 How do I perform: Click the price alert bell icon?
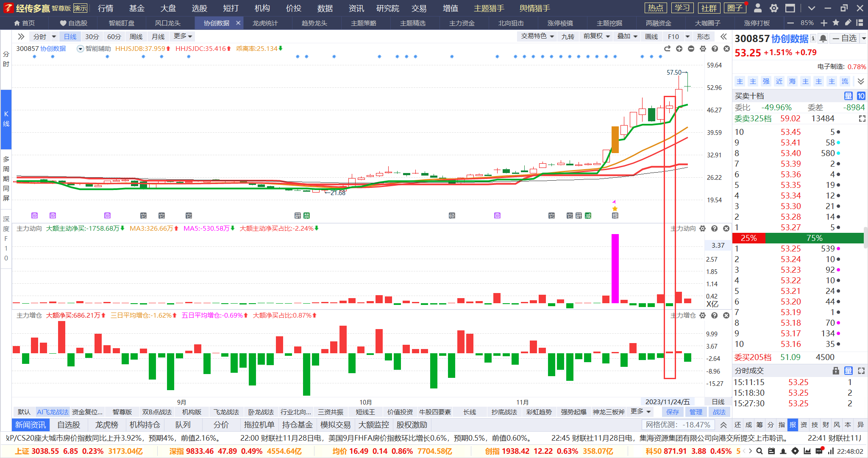(823, 39)
